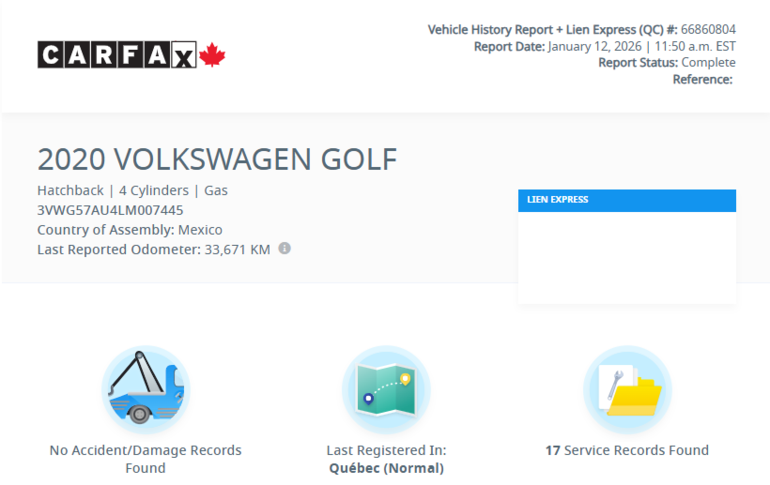The image size is (770, 485).
Task: Click the empty Lien Express panel body
Action: click(626, 256)
